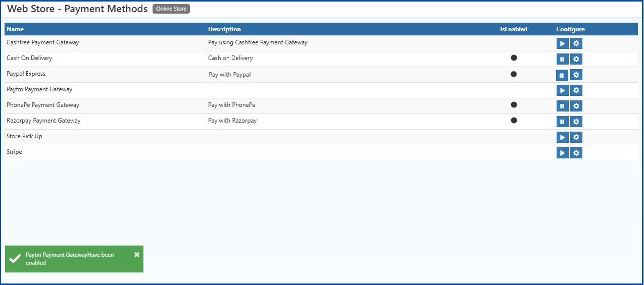Open Razorpay Payment Gateway gear settings
The width and height of the screenshot is (644, 285).
576,122
